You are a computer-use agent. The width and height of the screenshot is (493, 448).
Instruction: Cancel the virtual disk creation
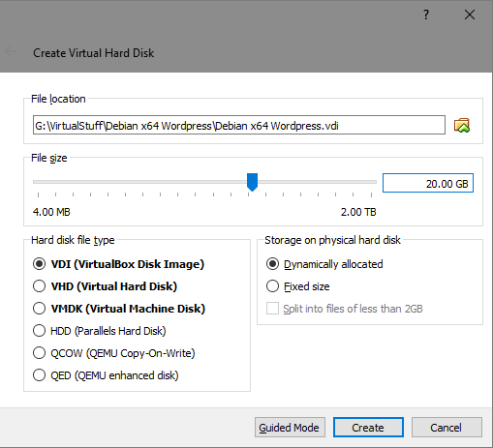(x=447, y=428)
